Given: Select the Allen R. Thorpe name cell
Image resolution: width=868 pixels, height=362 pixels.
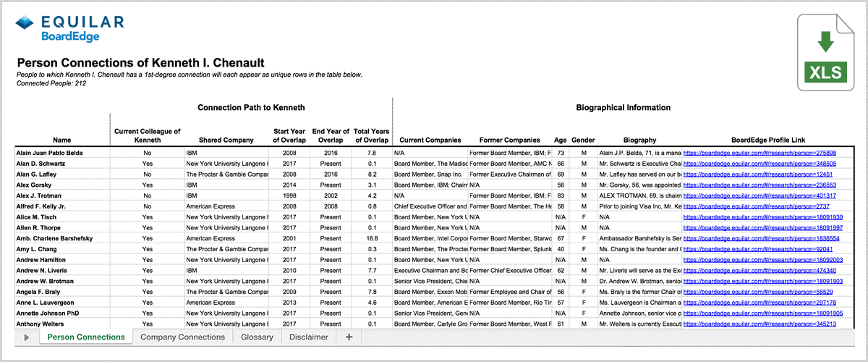Looking at the screenshot, I should coord(62,228).
